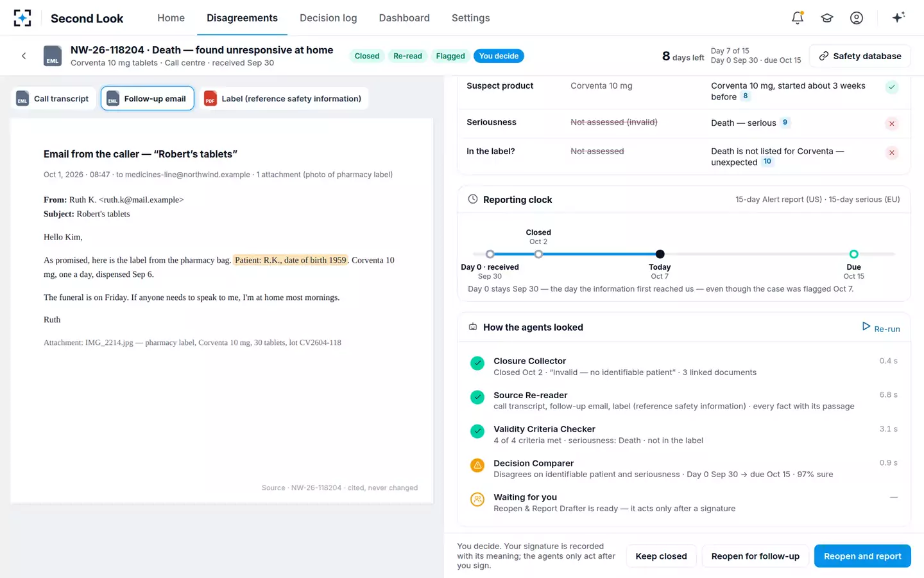Viewport: 924px width, 578px height.
Task: Show the Call transcript document
Action: point(53,98)
